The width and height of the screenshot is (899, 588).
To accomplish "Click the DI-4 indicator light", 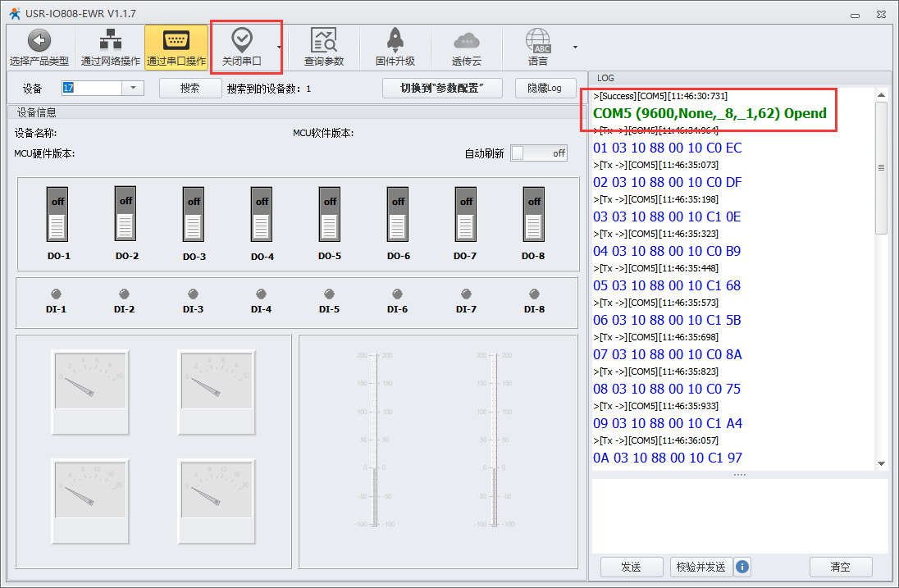I will (262, 294).
